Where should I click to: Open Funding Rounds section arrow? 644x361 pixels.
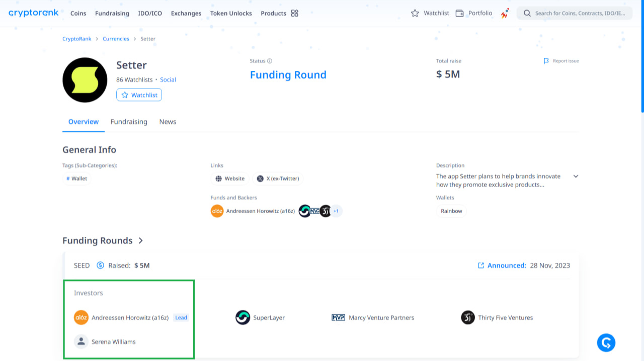[x=141, y=241]
